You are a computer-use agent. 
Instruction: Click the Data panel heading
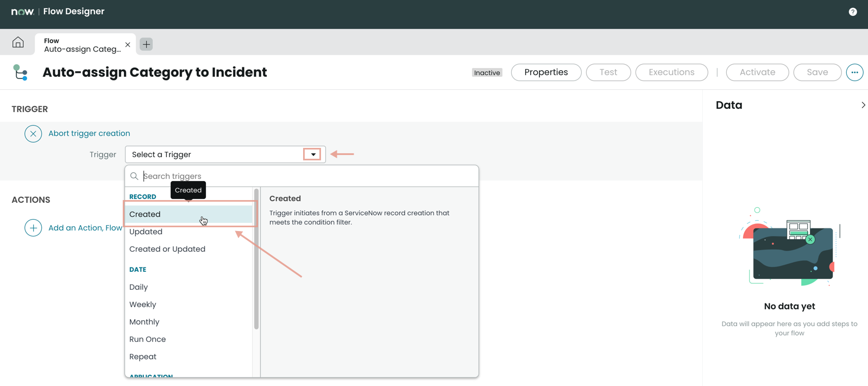tap(729, 105)
